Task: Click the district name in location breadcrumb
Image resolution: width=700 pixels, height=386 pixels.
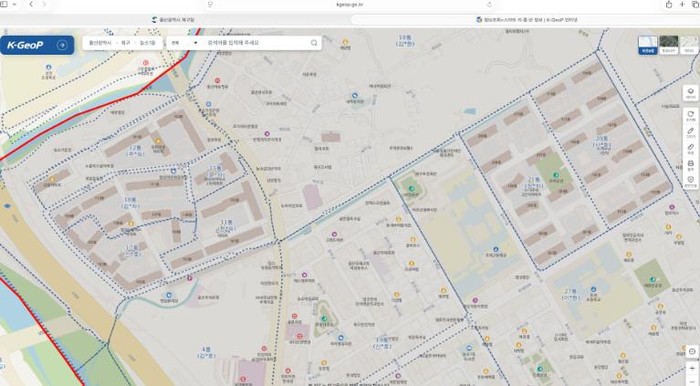Action: click(125, 43)
